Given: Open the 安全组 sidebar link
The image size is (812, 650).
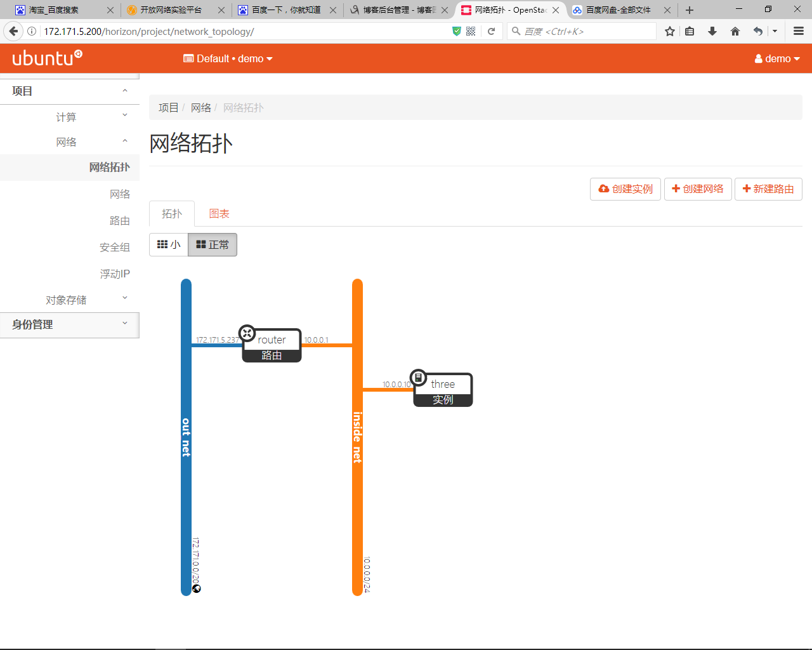Looking at the screenshot, I should [x=115, y=248].
